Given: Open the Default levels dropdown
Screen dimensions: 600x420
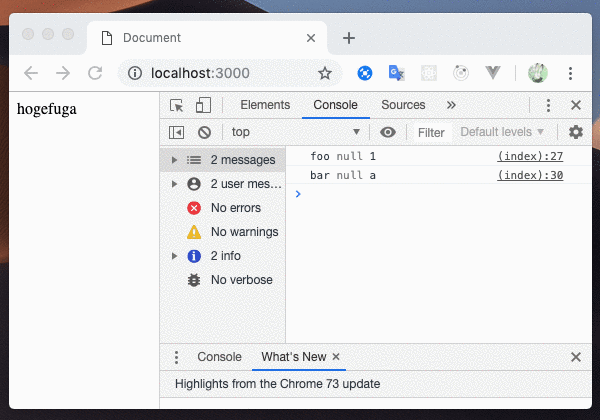Looking at the screenshot, I should click(502, 132).
